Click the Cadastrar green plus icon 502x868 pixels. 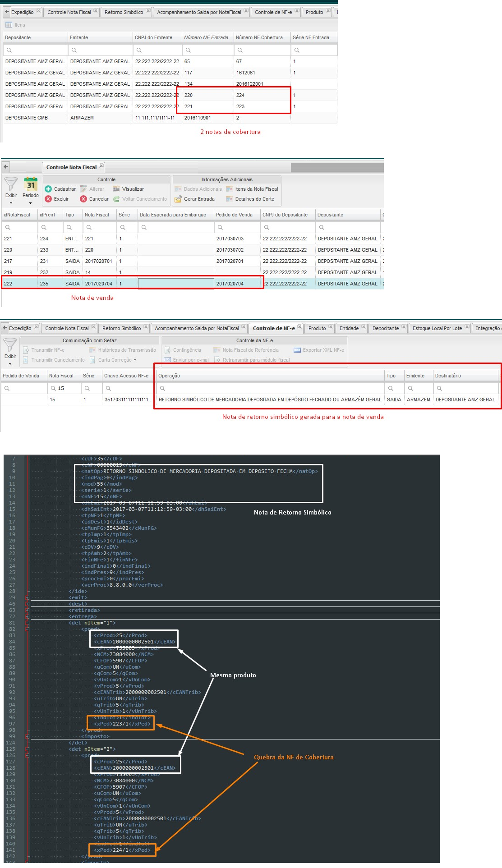[x=48, y=189]
